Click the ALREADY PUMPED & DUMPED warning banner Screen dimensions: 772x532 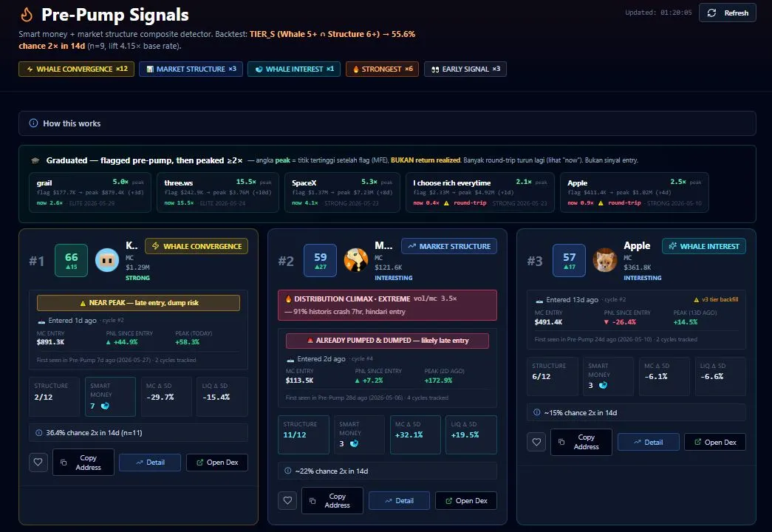click(387, 341)
